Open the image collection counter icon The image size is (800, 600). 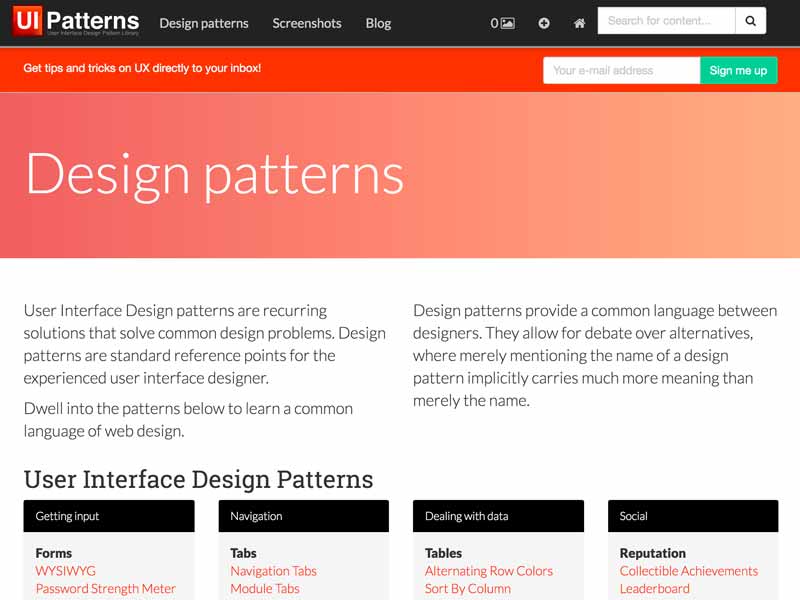[502, 23]
